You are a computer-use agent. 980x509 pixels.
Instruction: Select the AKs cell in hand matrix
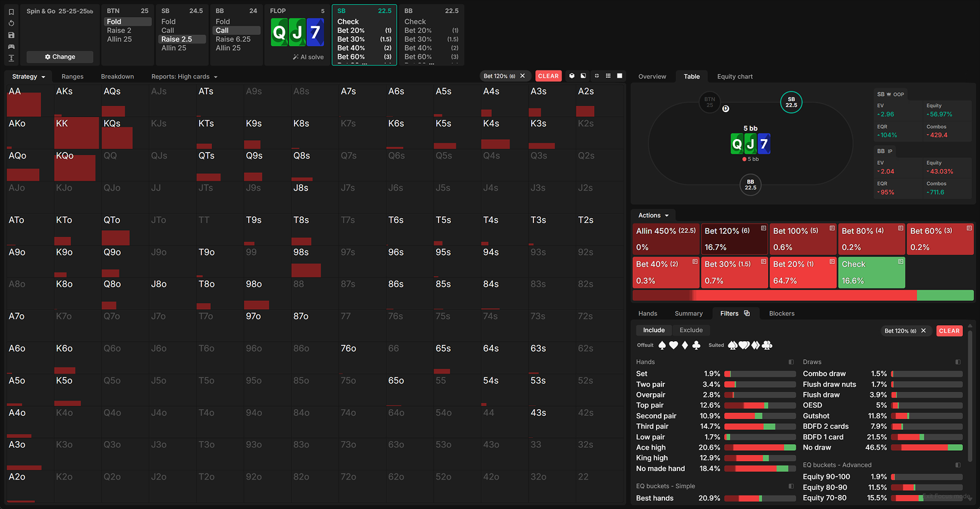tap(75, 100)
